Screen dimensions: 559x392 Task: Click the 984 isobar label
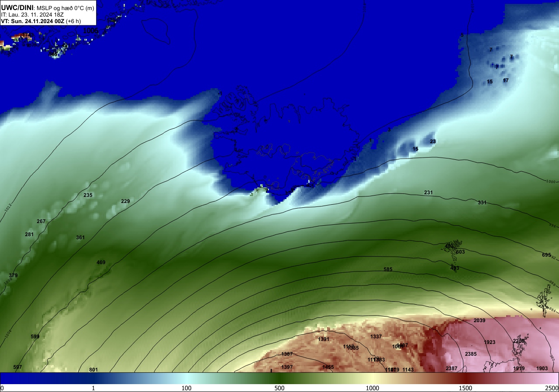552,310
